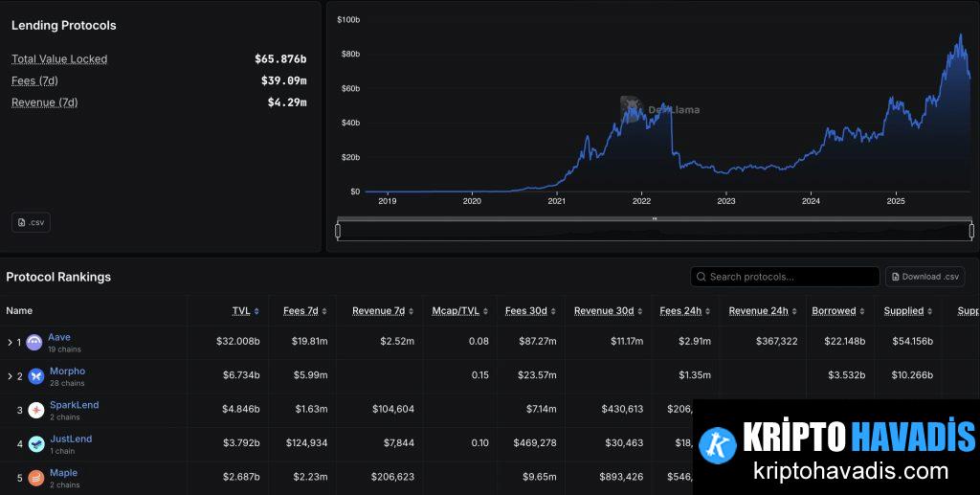Click the 2025 label on chart axis
Image resolution: width=980 pixels, height=495 pixels.
896,201
